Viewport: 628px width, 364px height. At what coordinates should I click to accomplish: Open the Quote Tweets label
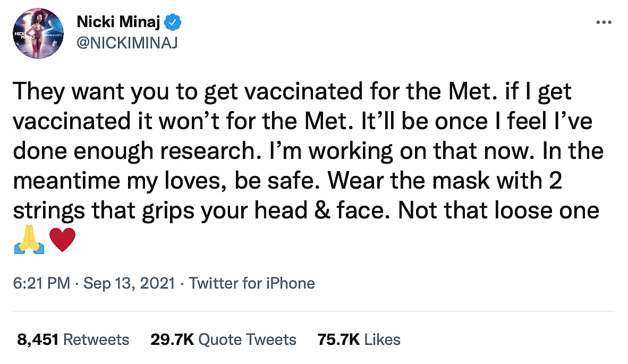tap(248, 340)
